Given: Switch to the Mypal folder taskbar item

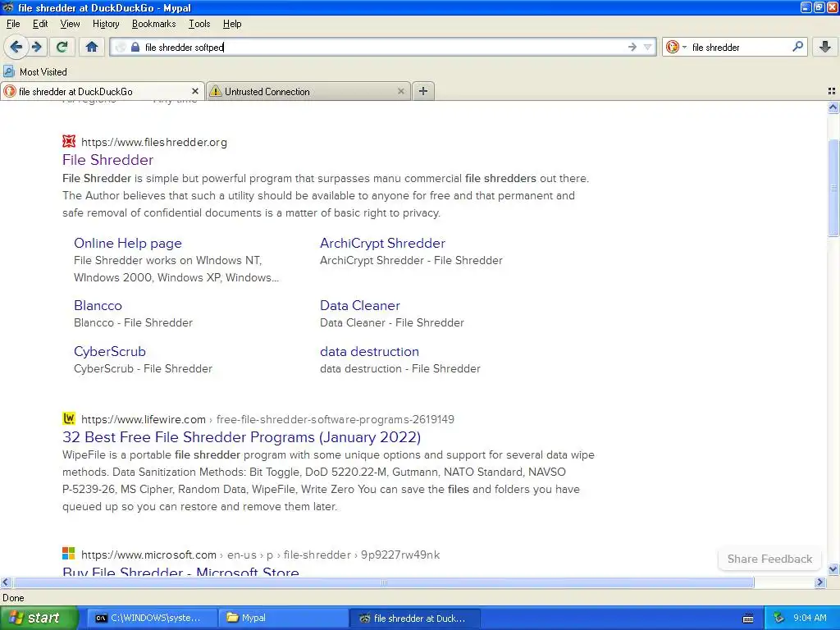Looking at the screenshot, I should click(x=283, y=618).
